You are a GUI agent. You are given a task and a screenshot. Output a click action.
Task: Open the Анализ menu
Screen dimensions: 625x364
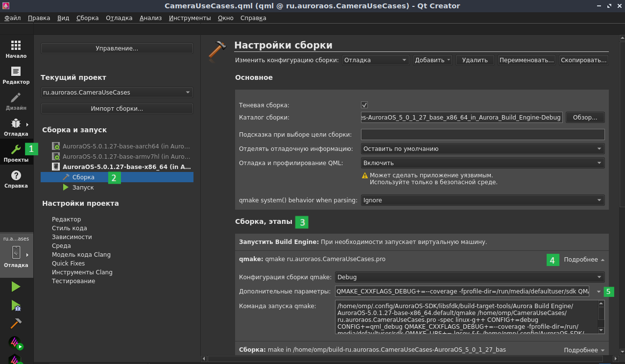click(150, 18)
